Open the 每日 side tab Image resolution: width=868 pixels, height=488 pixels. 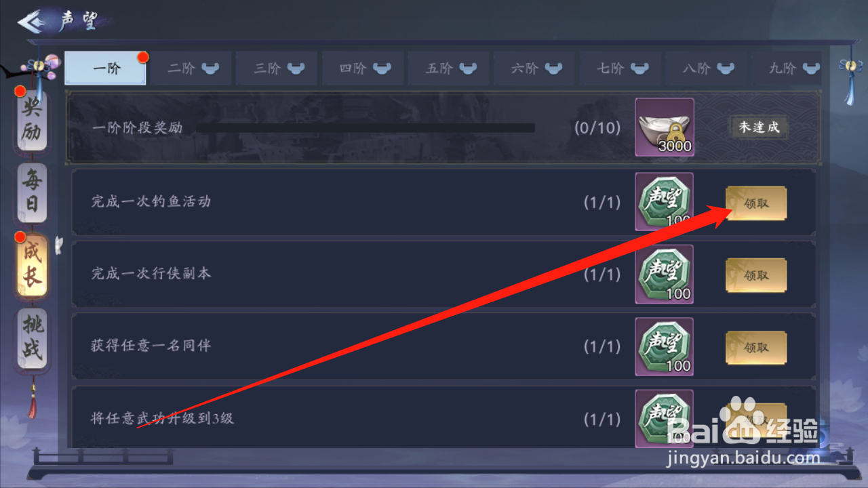point(32,193)
